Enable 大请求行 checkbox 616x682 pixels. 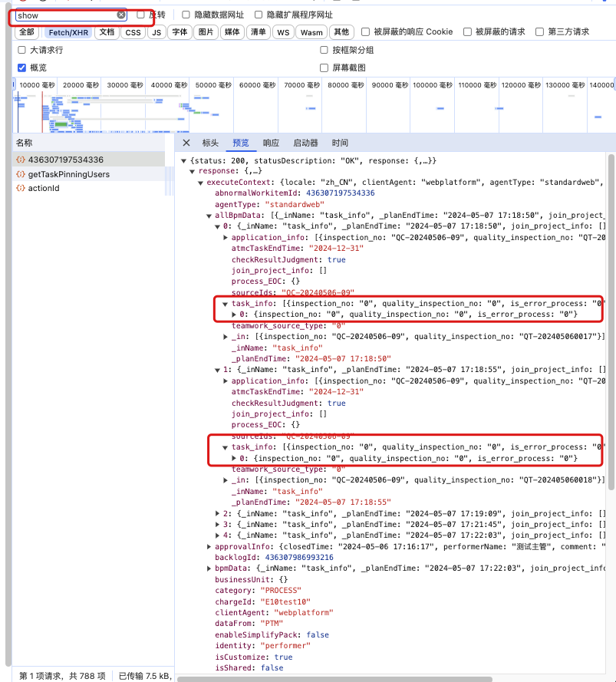(x=21, y=50)
